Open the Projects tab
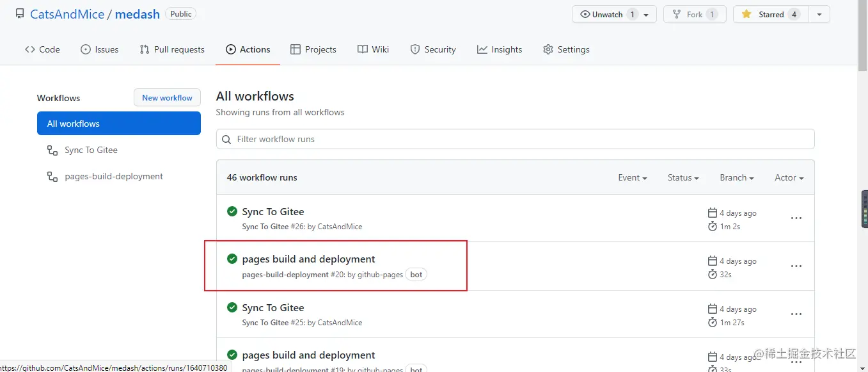 point(313,49)
